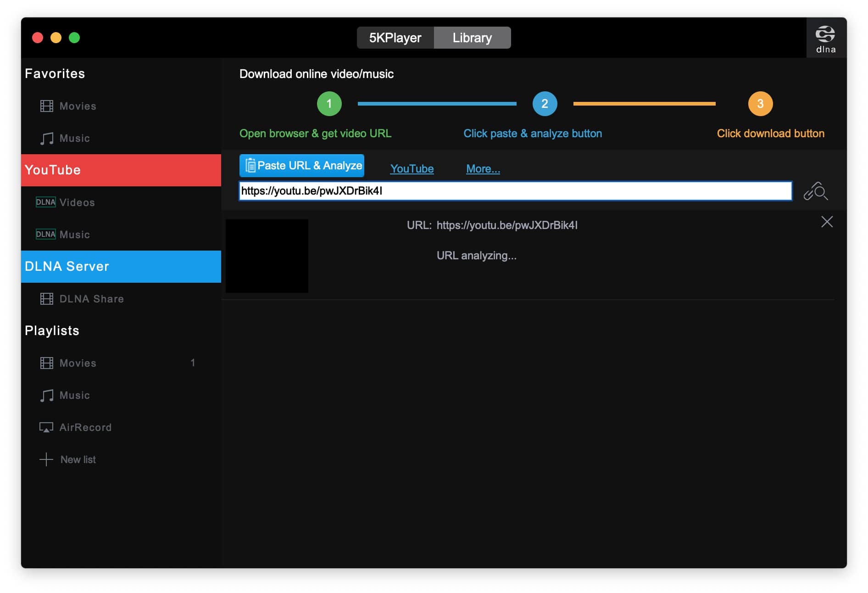Click the DLNA badge beside Videos
The width and height of the screenshot is (868, 593).
click(45, 202)
